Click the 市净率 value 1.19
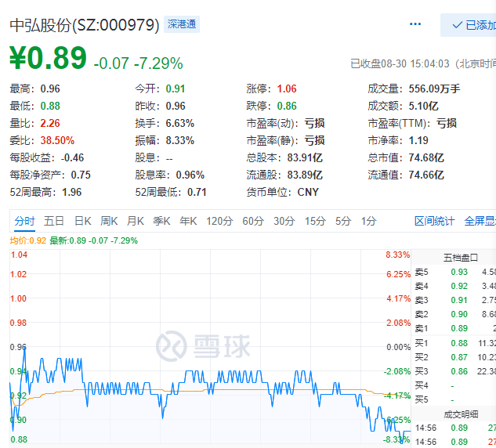This screenshot has height=448, width=496. pos(418,140)
